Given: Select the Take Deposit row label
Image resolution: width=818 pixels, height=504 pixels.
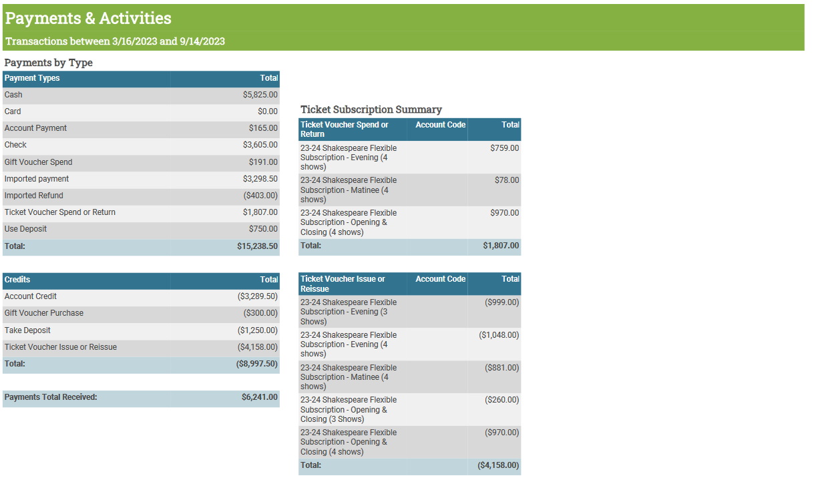Looking at the screenshot, I should [27, 330].
